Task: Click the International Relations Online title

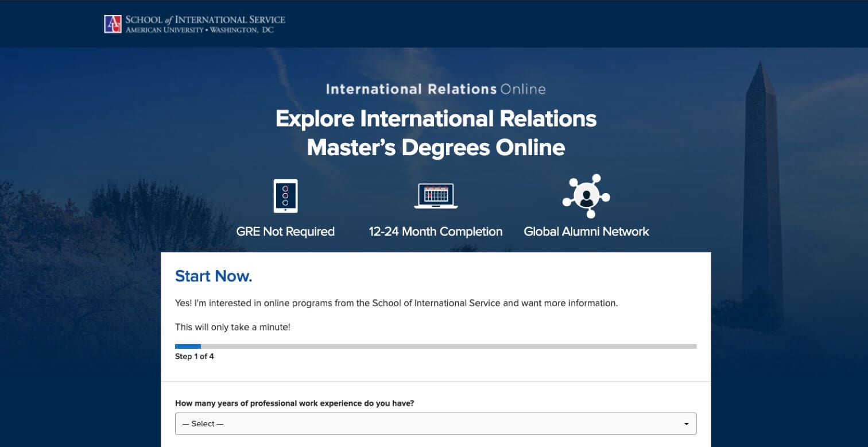Action: click(436, 89)
